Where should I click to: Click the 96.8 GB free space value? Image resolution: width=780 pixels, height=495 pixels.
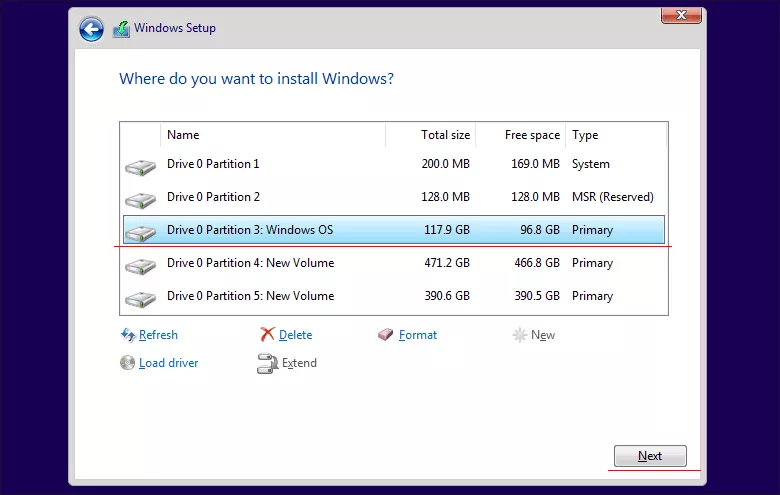click(x=540, y=230)
